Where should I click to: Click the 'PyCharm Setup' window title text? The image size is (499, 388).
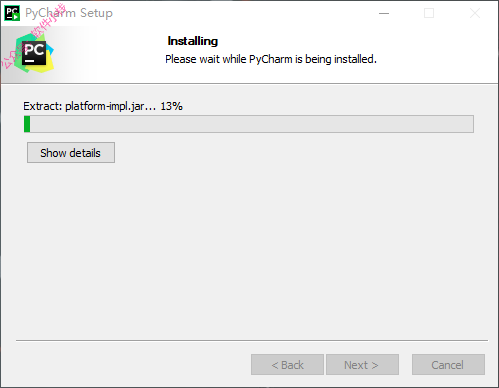(69, 13)
